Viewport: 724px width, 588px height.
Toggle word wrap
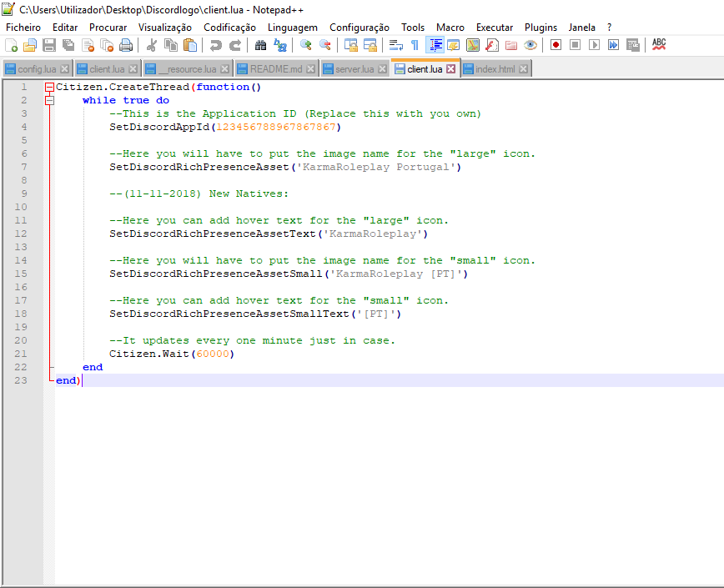(394, 48)
